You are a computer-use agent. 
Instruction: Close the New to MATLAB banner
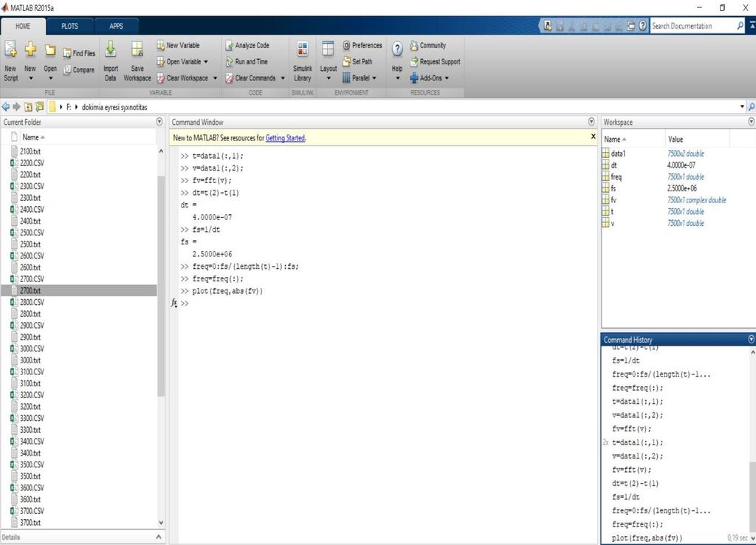click(593, 137)
